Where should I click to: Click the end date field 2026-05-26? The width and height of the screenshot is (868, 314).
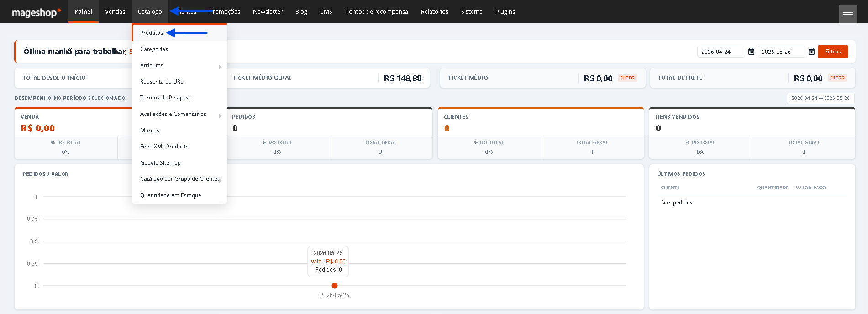781,52
